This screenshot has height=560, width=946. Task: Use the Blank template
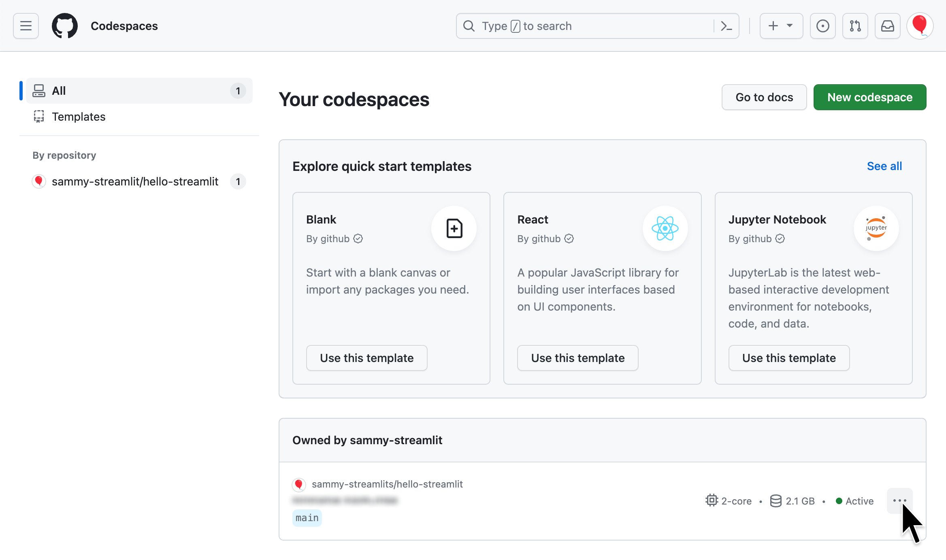click(x=366, y=358)
